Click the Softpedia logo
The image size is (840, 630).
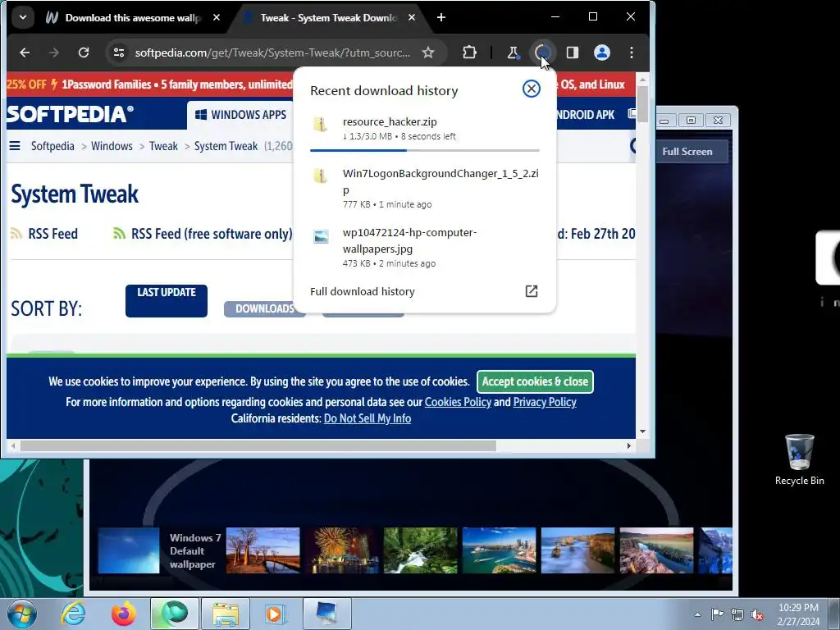(70, 114)
